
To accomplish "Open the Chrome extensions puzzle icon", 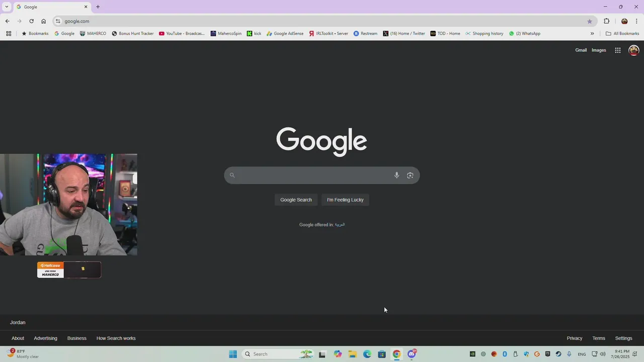I will [x=606, y=21].
